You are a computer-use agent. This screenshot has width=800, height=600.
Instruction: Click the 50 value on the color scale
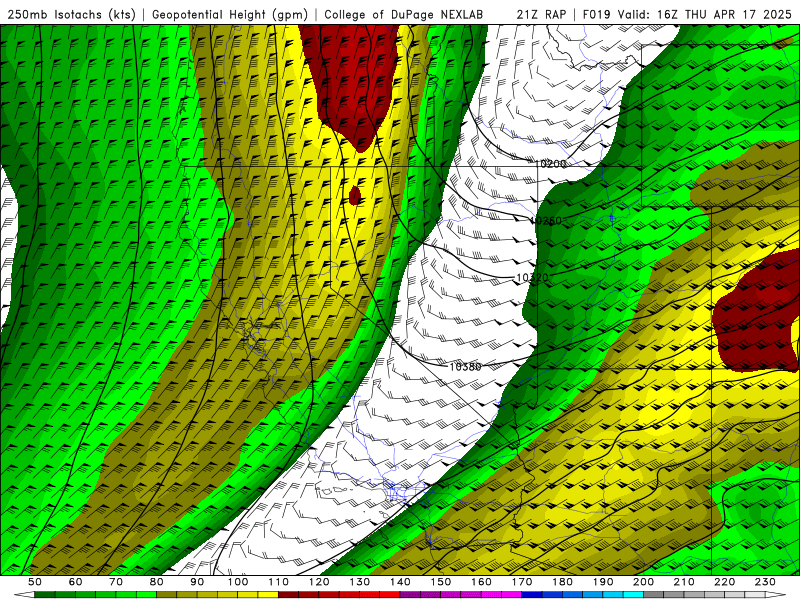(35, 582)
